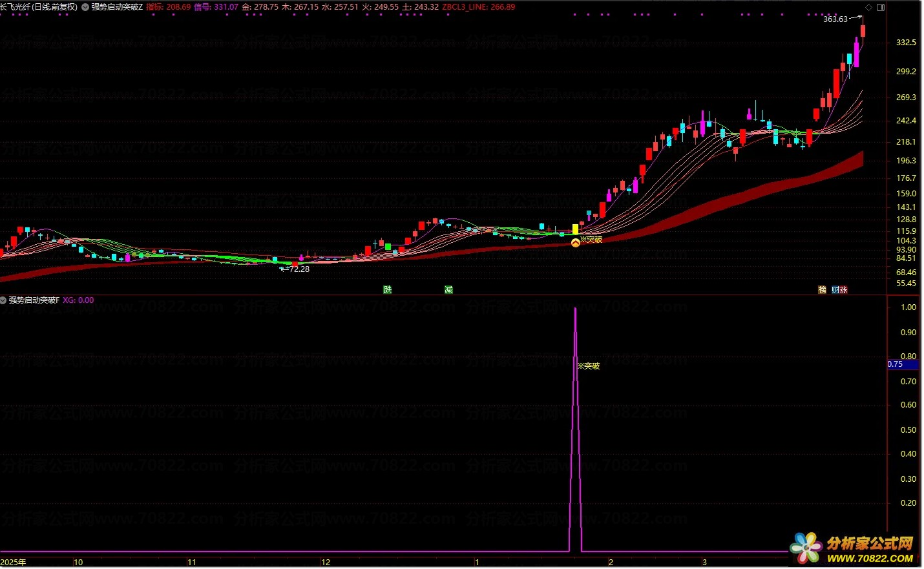Click the 363.63 high price label
The image size is (924, 569).
tap(835, 19)
